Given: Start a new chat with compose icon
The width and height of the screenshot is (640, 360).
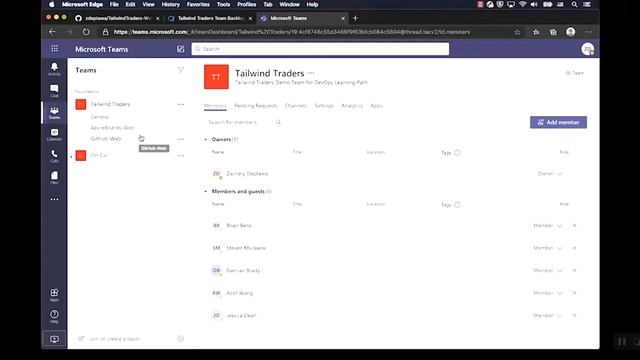Looking at the screenshot, I should click(x=180, y=49).
